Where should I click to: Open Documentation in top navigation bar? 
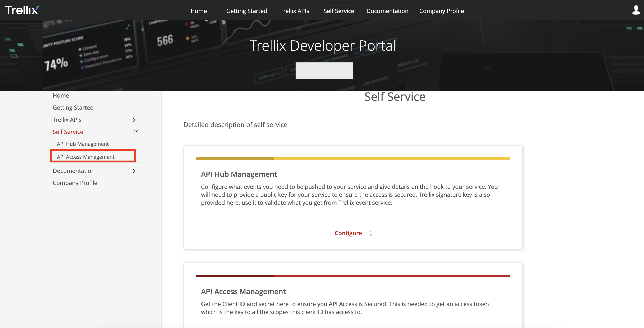coord(387,11)
